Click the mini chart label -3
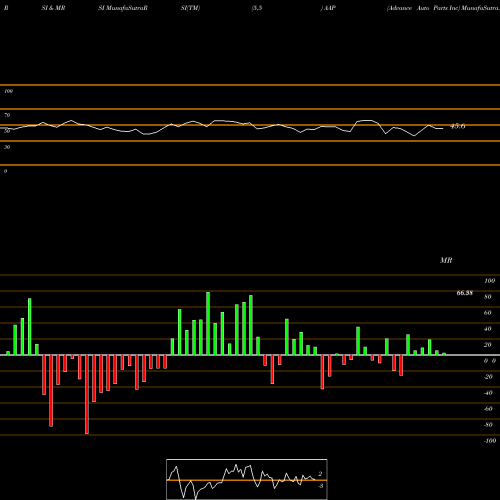This screenshot has height=500, width=500. 320,486
